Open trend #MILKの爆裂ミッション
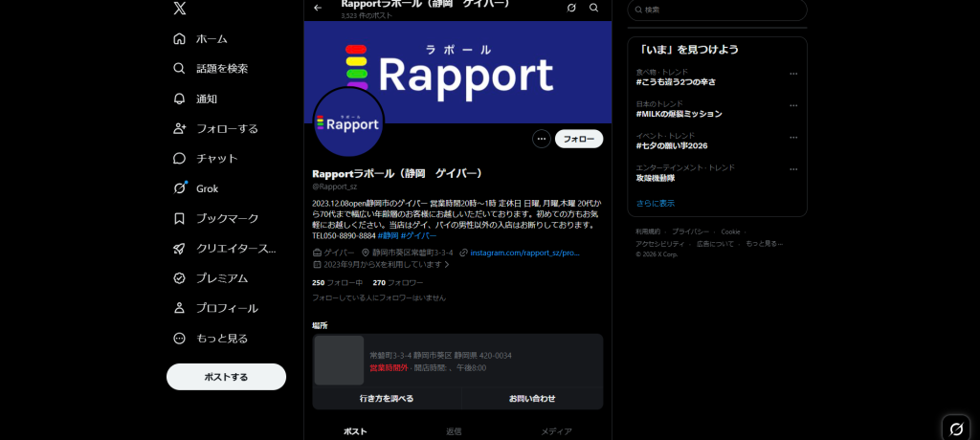Screen dimensions: 980x440 679,114
